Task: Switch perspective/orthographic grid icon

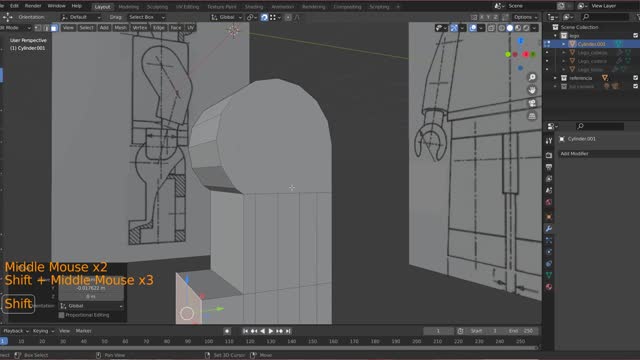Action: [532, 116]
